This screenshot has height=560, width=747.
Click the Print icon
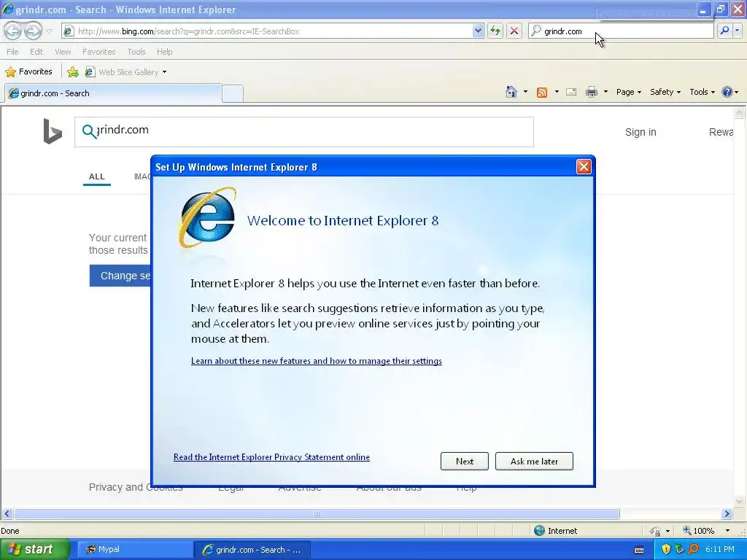pyautogui.click(x=591, y=92)
